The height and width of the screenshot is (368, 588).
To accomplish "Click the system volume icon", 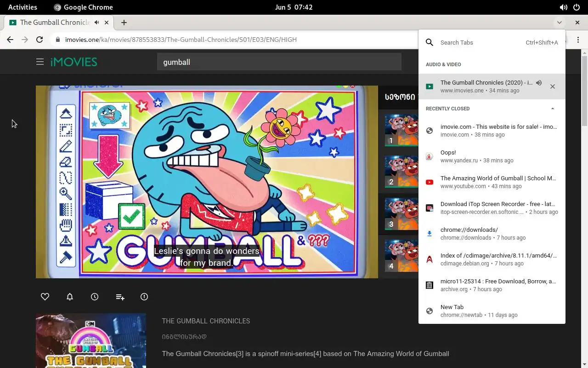I will pos(563,7).
